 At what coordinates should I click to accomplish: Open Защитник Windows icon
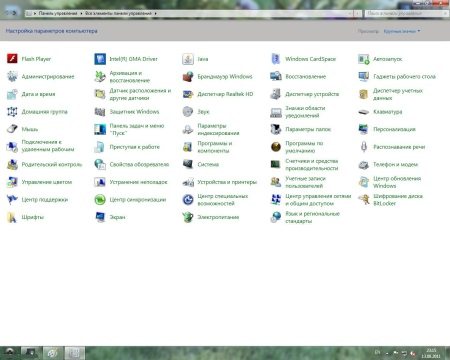coord(100,112)
